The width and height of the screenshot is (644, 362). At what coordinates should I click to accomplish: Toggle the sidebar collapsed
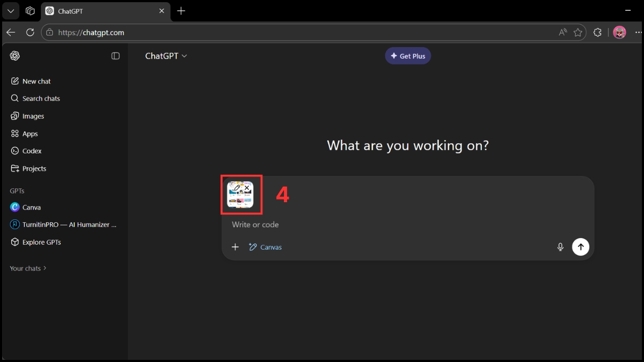tap(115, 55)
